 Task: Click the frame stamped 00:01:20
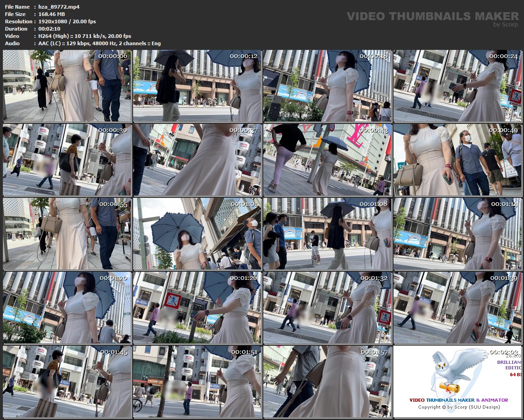pos(67,308)
